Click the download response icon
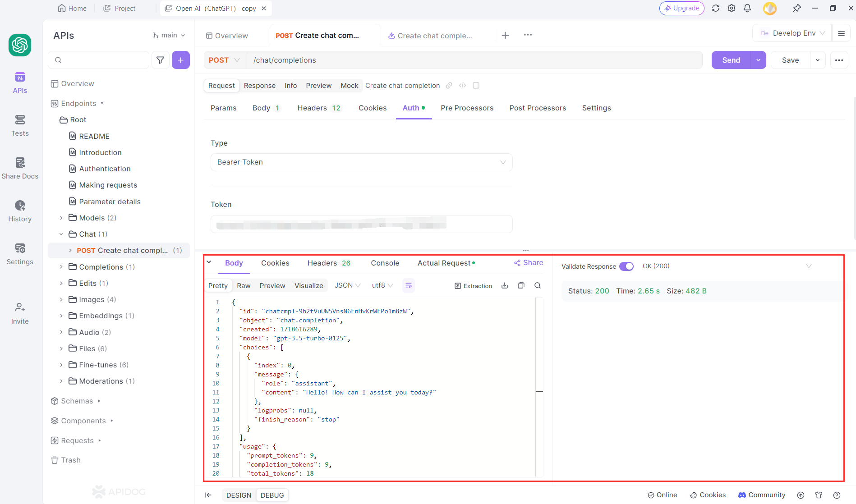This screenshot has height=504, width=856. 505,286
